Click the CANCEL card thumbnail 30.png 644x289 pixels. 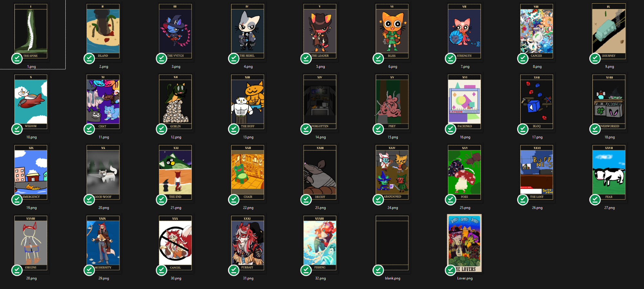click(x=175, y=243)
